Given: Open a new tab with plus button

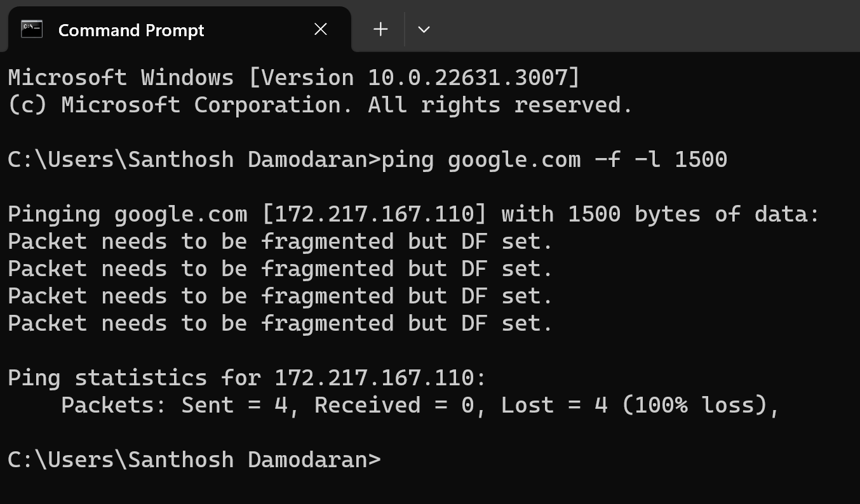Looking at the screenshot, I should coord(380,29).
